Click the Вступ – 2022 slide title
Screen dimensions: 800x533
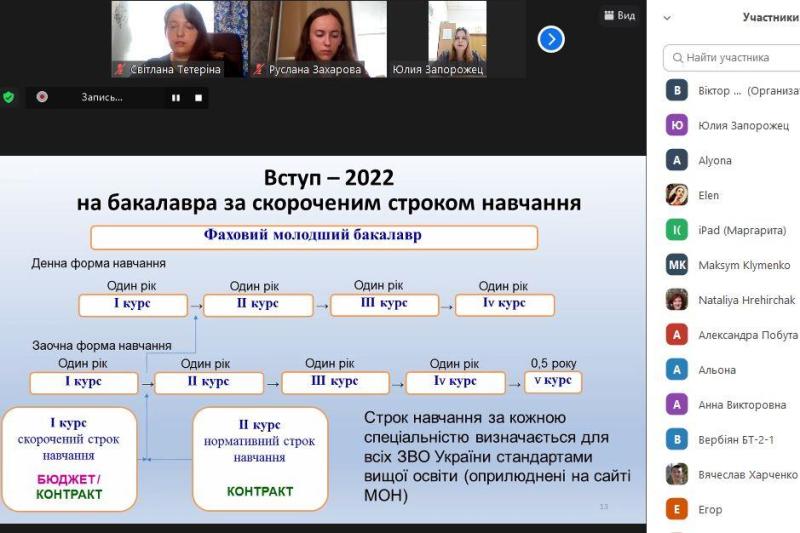[x=329, y=177]
